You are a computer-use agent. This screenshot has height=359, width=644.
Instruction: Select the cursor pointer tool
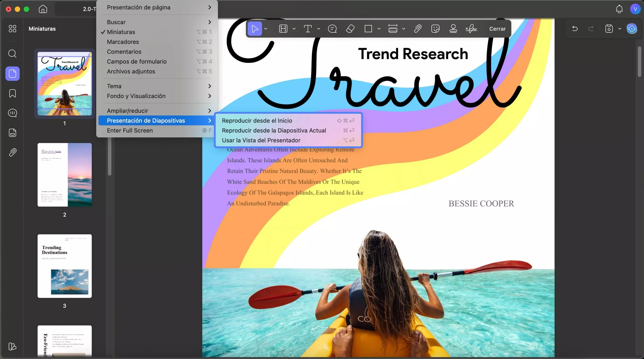(255, 29)
